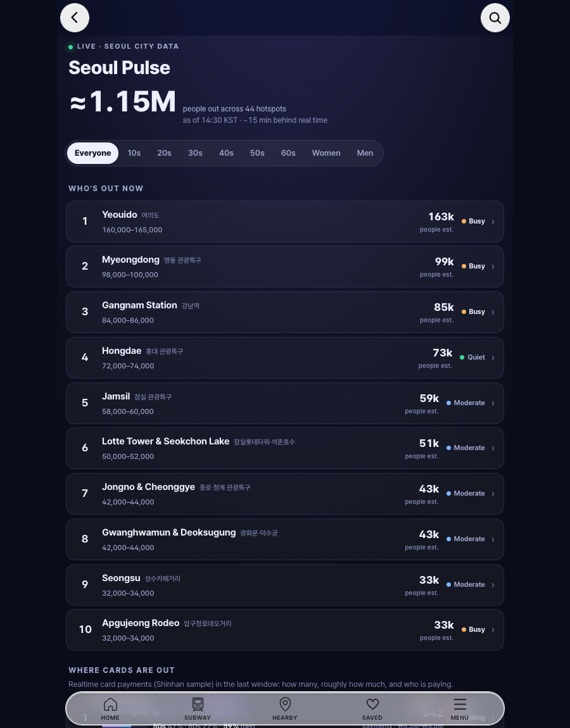Viewport: 570px width, 728px height.
Task: Filter hotspots by Women
Action: pos(326,153)
